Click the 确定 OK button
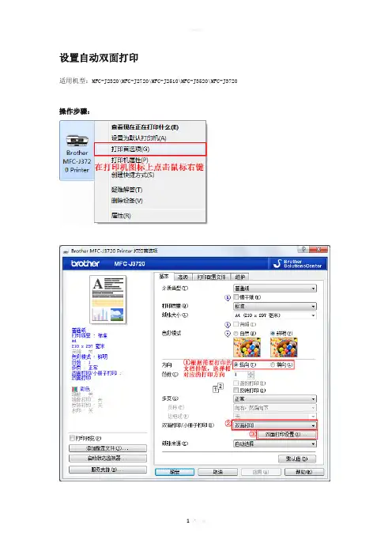Screen dimensions: 392x555 [x=175, y=472]
